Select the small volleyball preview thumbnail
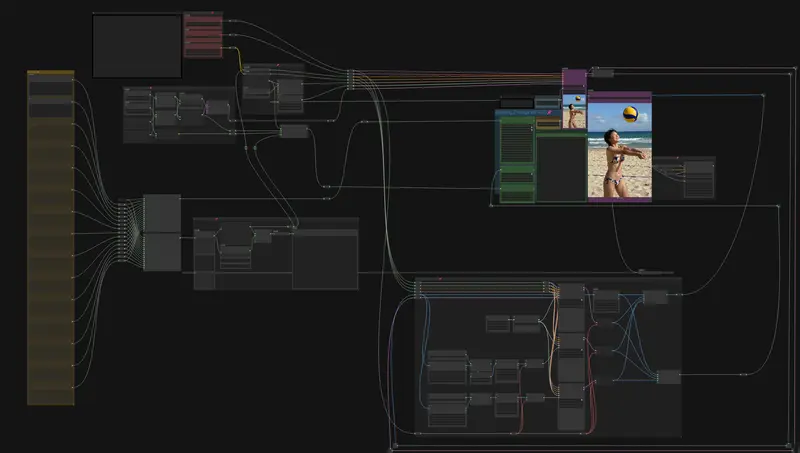 pyautogui.click(x=574, y=111)
